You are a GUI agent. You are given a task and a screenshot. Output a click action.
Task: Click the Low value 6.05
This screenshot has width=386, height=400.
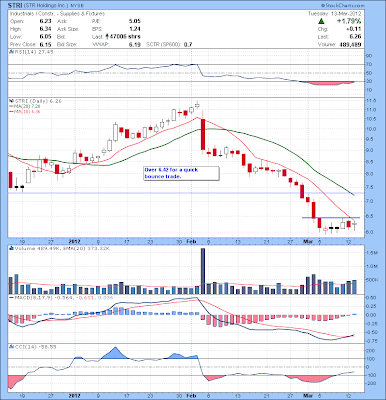(45, 37)
